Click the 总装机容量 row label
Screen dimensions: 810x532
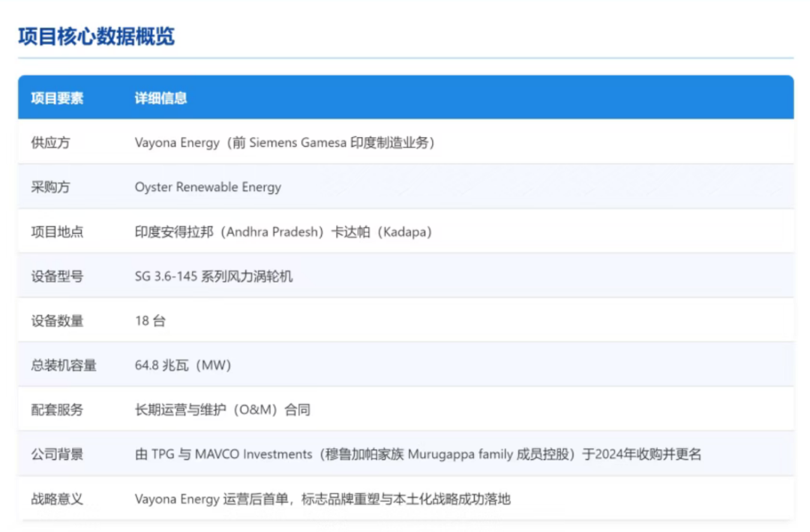[64, 366]
